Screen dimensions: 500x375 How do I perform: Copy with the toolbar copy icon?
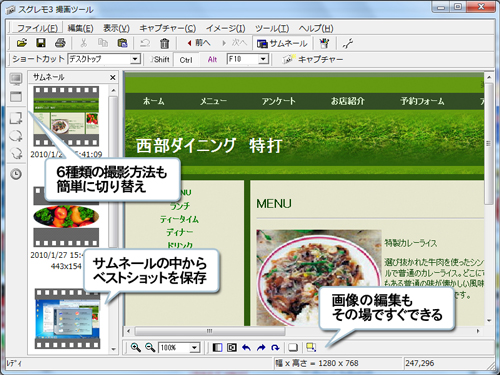click(103, 43)
